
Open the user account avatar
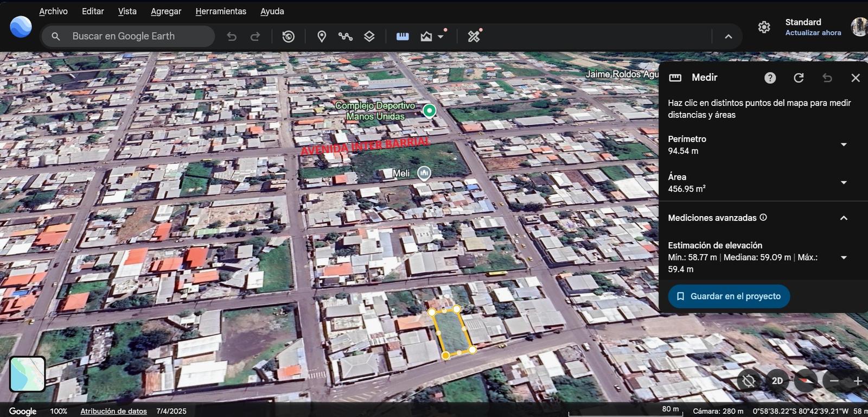pyautogui.click(x=859, y=27)
